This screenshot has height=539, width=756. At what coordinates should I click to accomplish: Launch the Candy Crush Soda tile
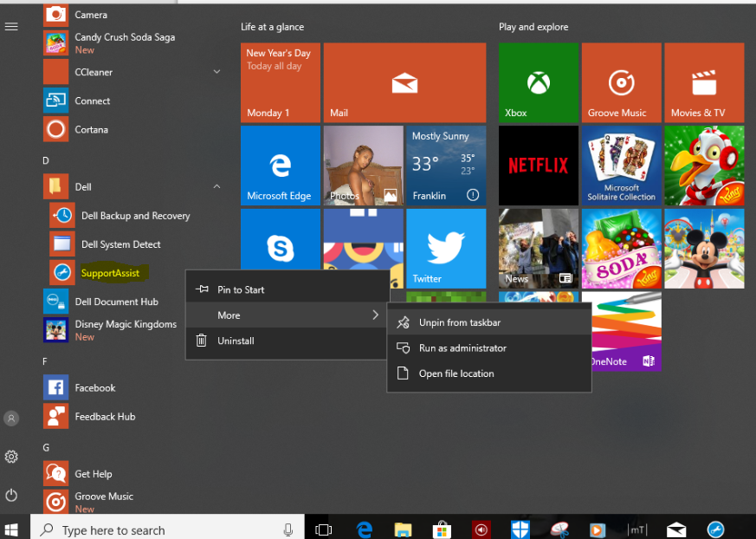(x=621, y=249)
